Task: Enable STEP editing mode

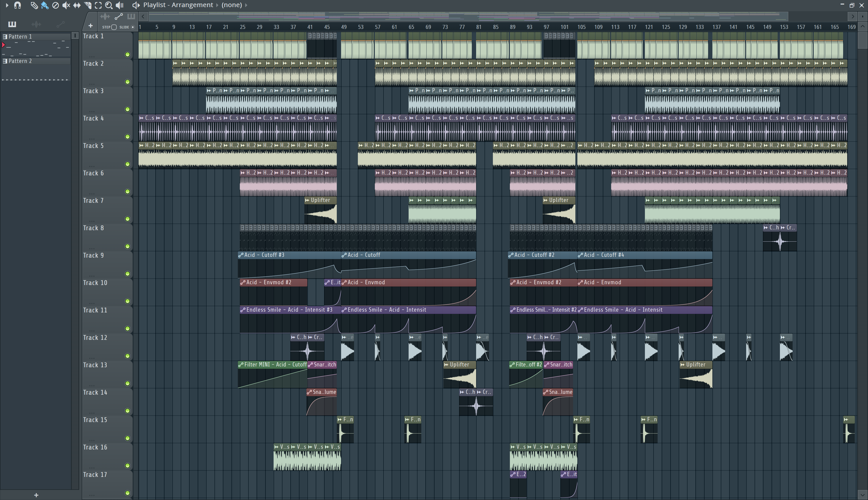Action: coord(114,27)
